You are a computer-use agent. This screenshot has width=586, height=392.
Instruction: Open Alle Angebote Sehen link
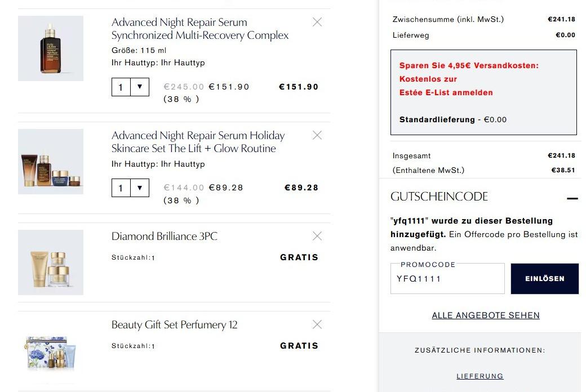[x=486, y=315]
